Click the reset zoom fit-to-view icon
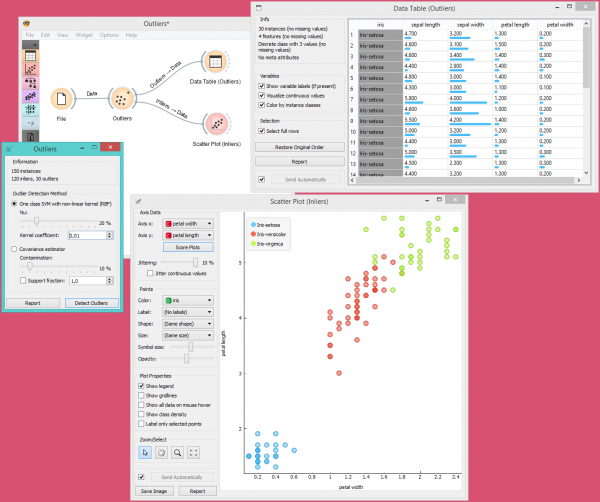The width and height of the screenshot is (600, 502). click(194, 453)
